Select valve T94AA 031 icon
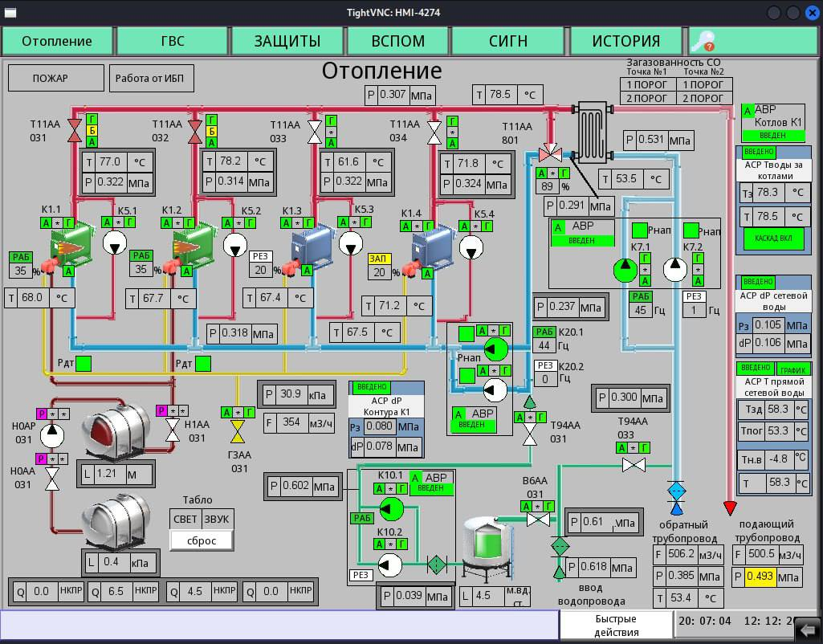Screen dimensions: 823x644 530,434
